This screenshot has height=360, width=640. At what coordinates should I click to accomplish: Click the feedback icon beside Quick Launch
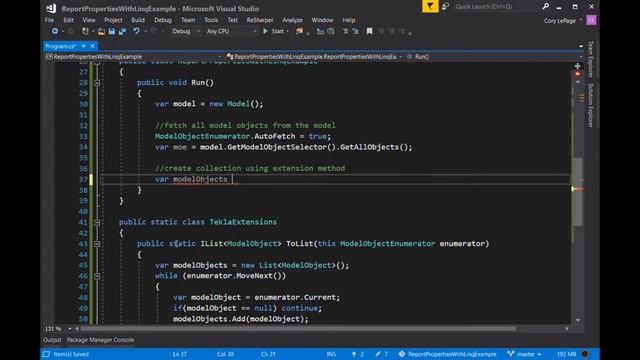[x=445, y=7]
